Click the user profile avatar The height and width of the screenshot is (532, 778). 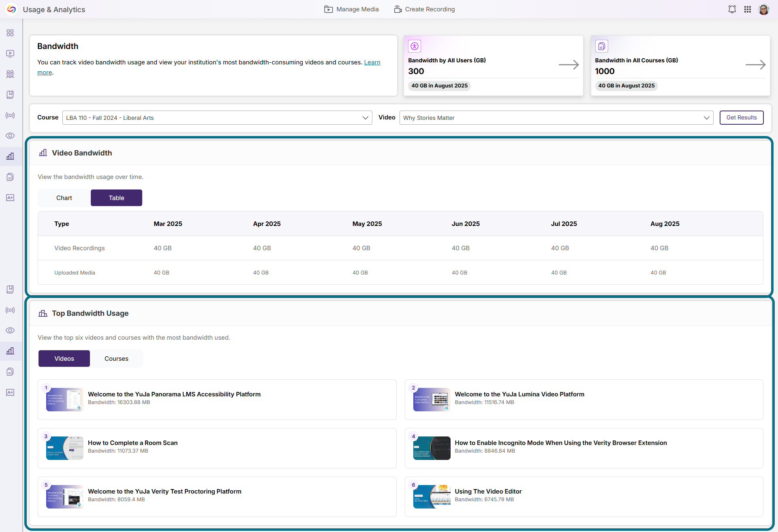click(763, 9)
